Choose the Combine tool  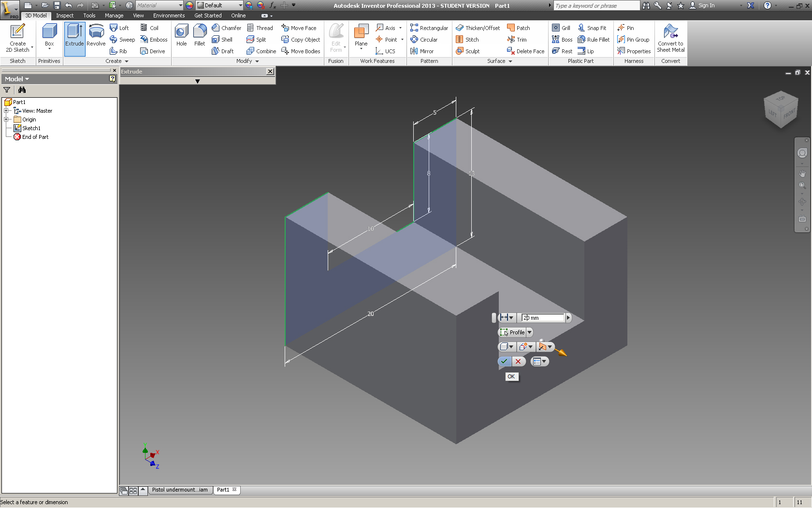[x=261, y=51]
